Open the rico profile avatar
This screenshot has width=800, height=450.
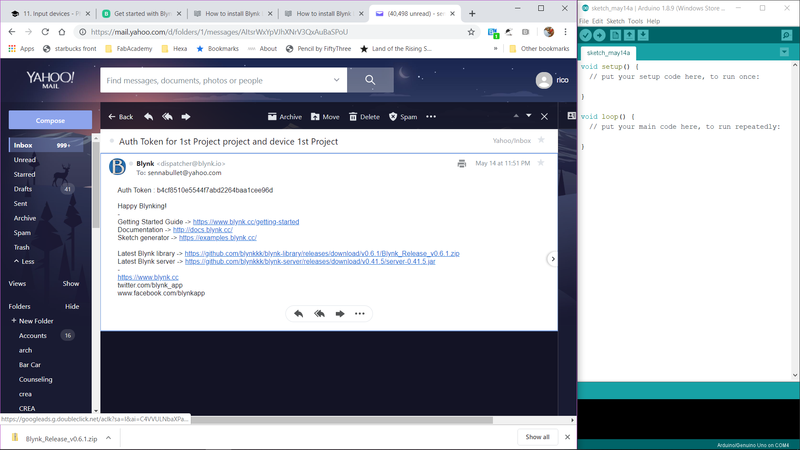544,80
